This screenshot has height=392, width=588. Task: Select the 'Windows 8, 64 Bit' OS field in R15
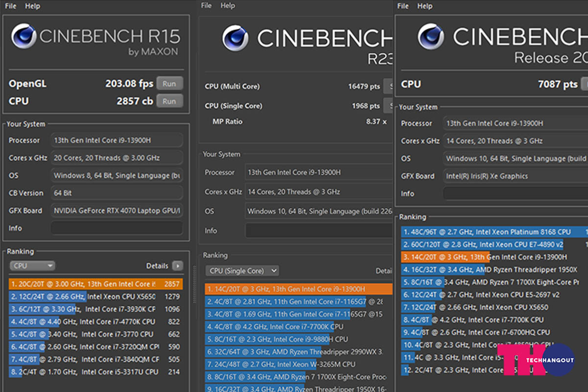117,176
